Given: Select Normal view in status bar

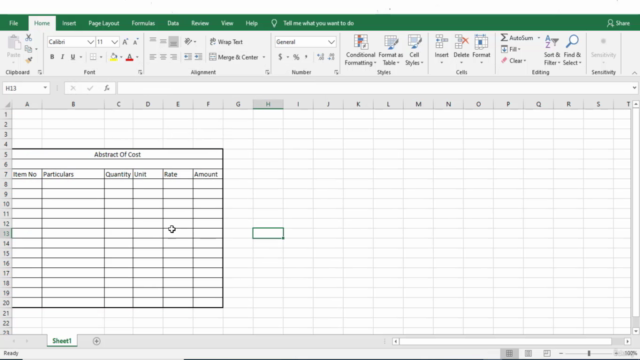Looking at the screenshot, I should [509, 353].
